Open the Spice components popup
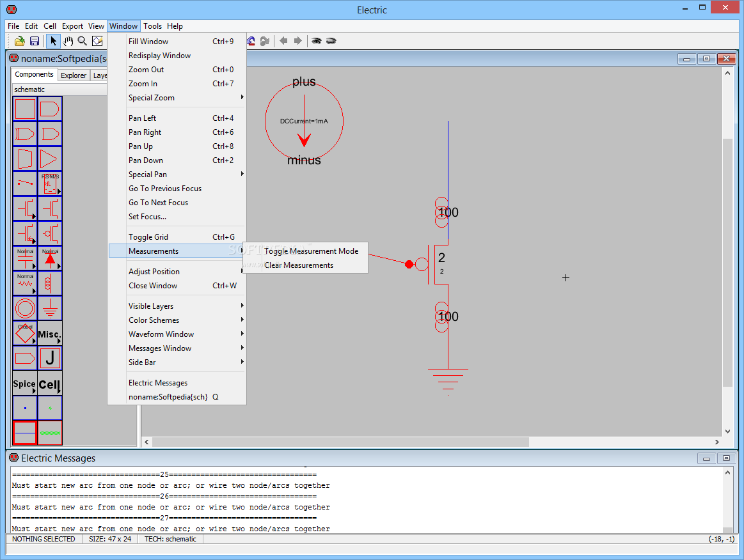Viewport: 744px width, 560px height. [x=25, y=383]
